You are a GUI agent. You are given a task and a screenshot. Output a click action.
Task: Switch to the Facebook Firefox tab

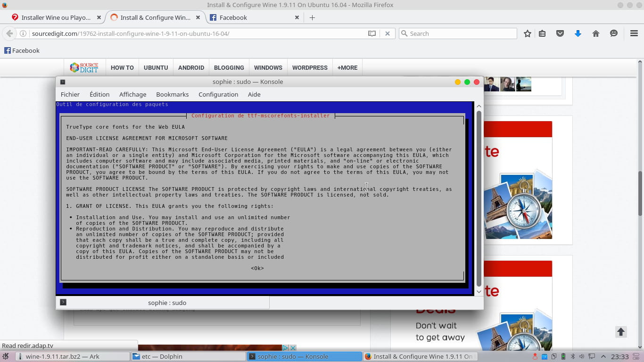[x=255, y=17]
